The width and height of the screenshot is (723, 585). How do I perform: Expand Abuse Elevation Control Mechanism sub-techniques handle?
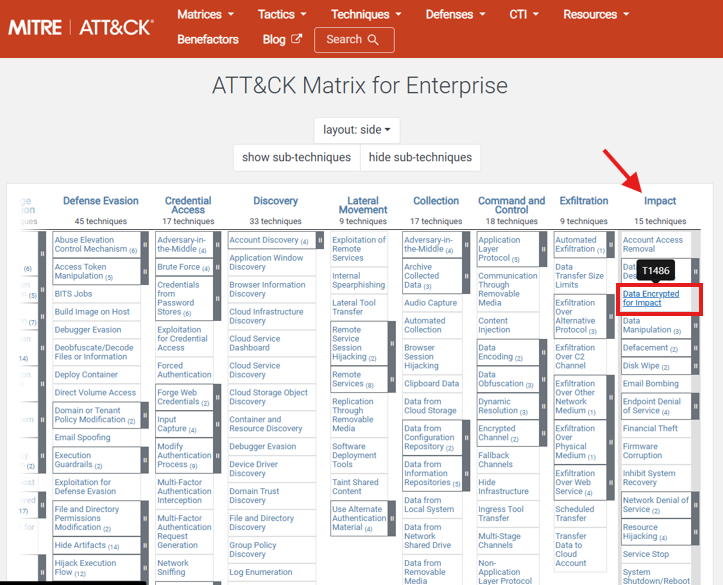click(145, 245)
